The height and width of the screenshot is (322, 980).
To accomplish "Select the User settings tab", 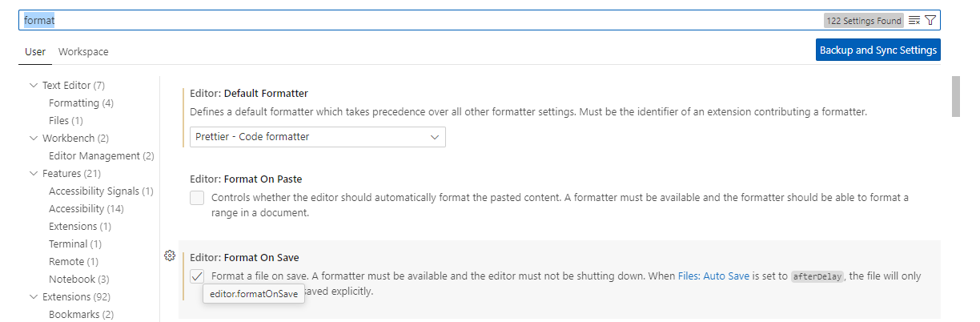I will 35,52.
